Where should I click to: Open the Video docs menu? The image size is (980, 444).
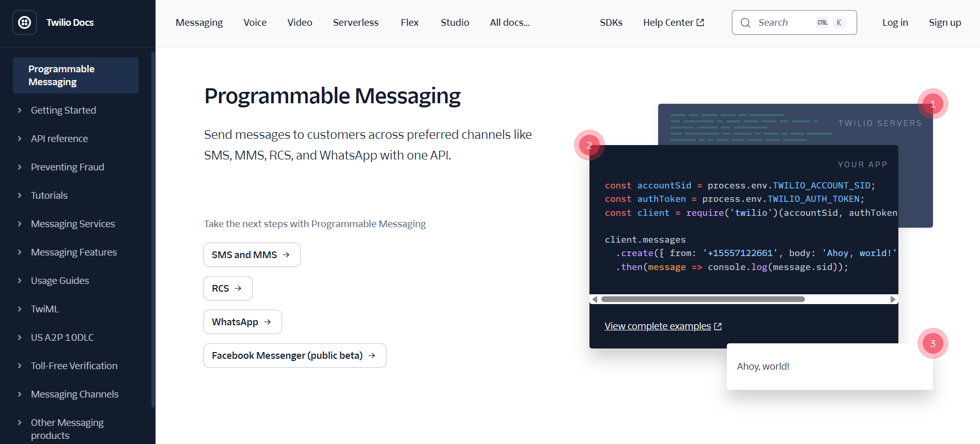pyautogui.click(x=300, y=23)
